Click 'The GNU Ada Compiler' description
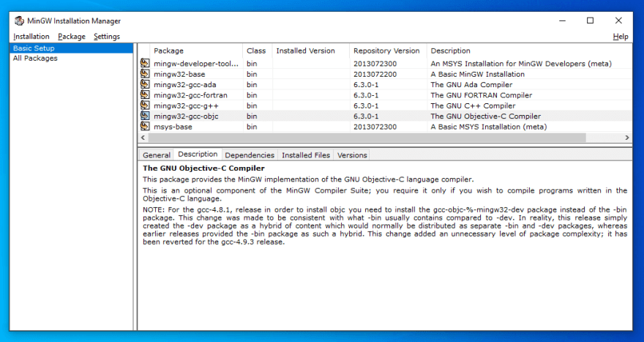This screenshot has width=644, height=342. click(x=471, y=85)
